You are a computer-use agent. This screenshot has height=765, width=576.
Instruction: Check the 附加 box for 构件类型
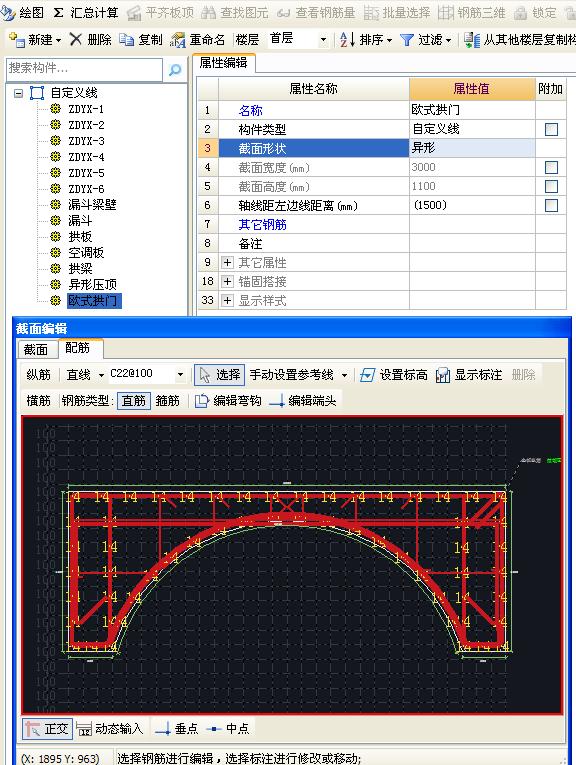coord(551,129)
